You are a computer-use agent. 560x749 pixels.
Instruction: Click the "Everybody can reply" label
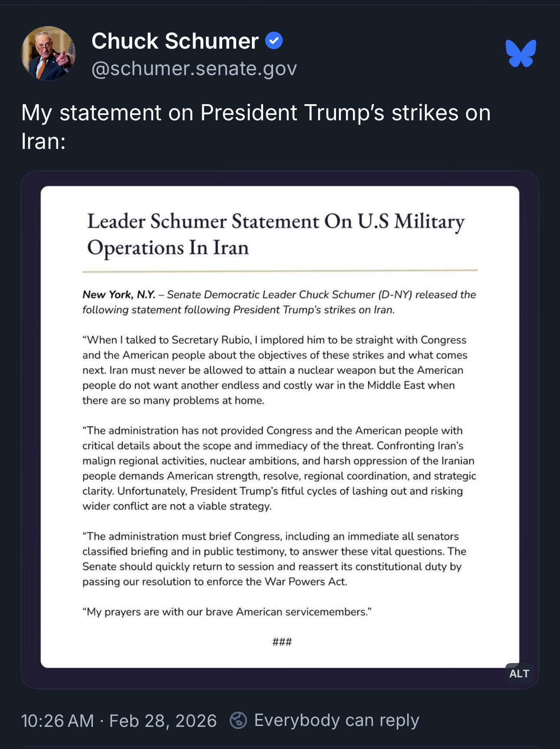pos(336,720)
